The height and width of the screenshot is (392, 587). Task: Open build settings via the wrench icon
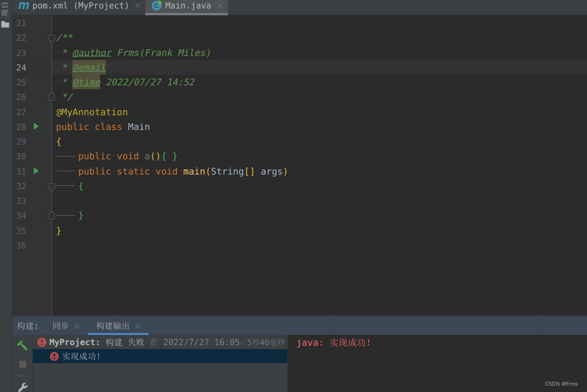(22, 386)
